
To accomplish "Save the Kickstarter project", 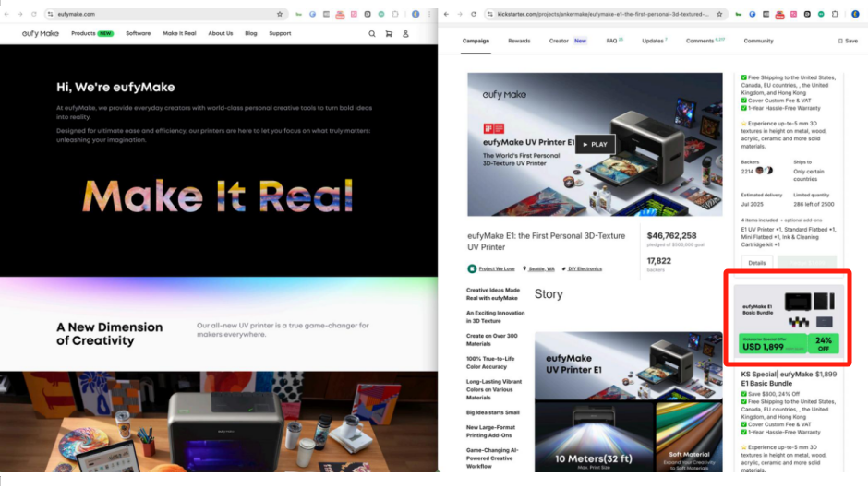I will coord(847,41).
